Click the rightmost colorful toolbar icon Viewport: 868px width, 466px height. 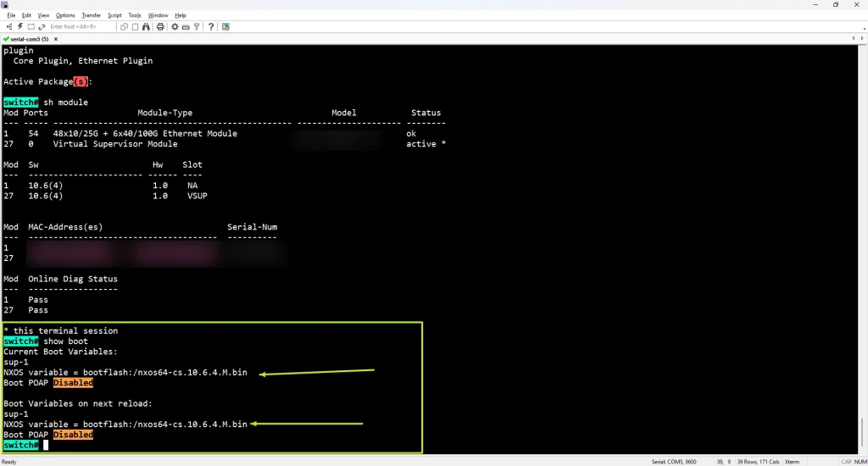[x=225, y=26]
